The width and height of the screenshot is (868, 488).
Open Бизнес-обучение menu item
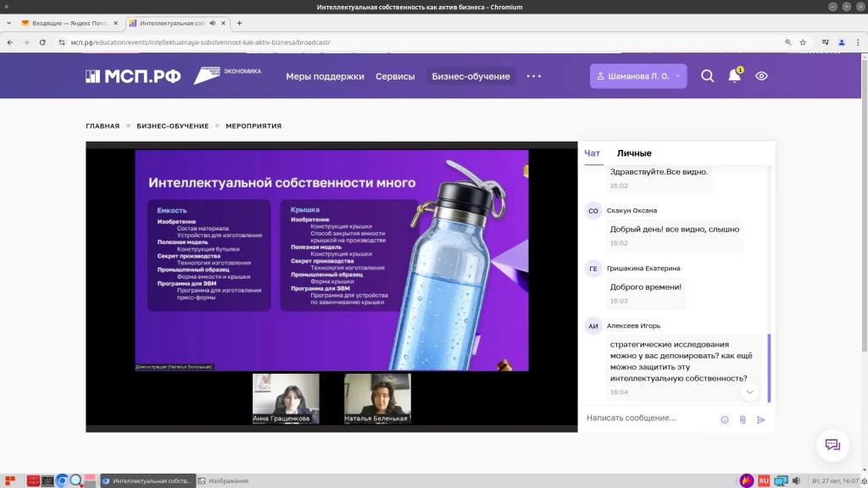470,76
